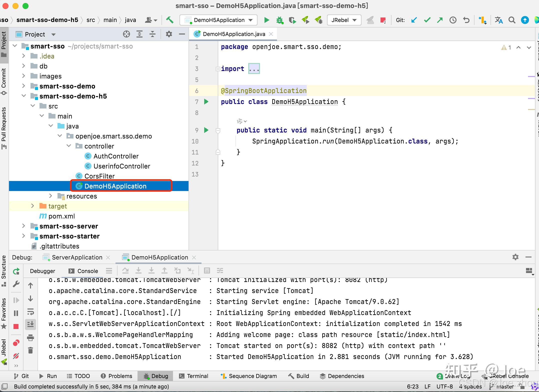
Task: Open the Project view mode dropdown
Action: point(53,34)
